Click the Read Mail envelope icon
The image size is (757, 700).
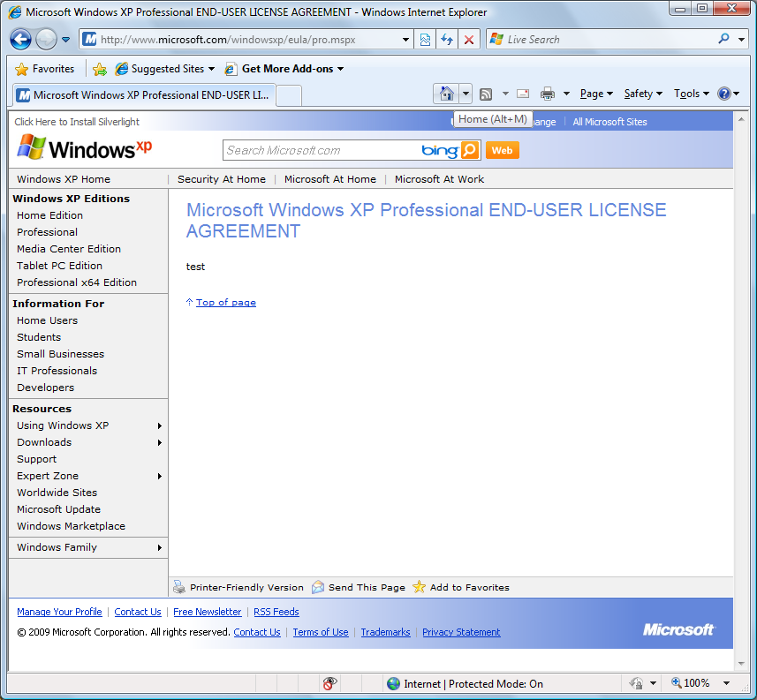523,94
